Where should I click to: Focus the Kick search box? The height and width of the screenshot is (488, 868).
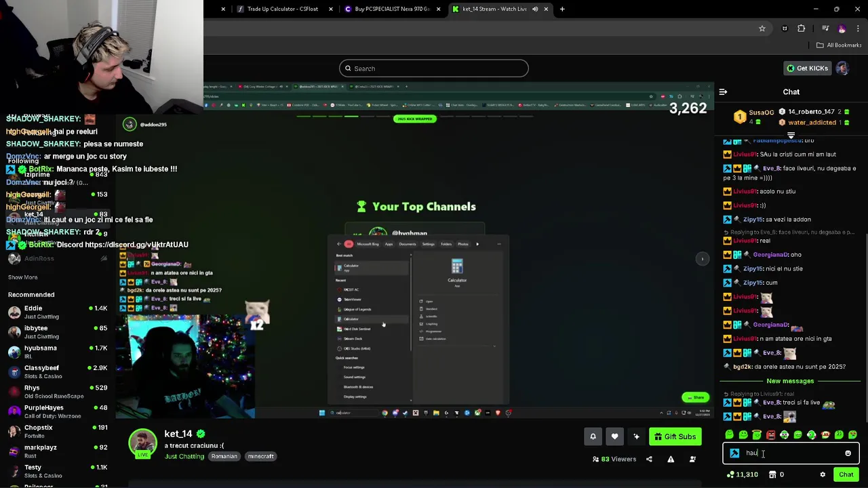tap(434, 68)
